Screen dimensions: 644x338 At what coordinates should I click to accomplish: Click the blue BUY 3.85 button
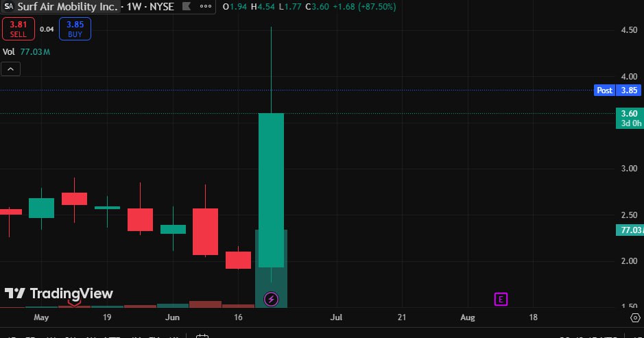click(75, 29)
